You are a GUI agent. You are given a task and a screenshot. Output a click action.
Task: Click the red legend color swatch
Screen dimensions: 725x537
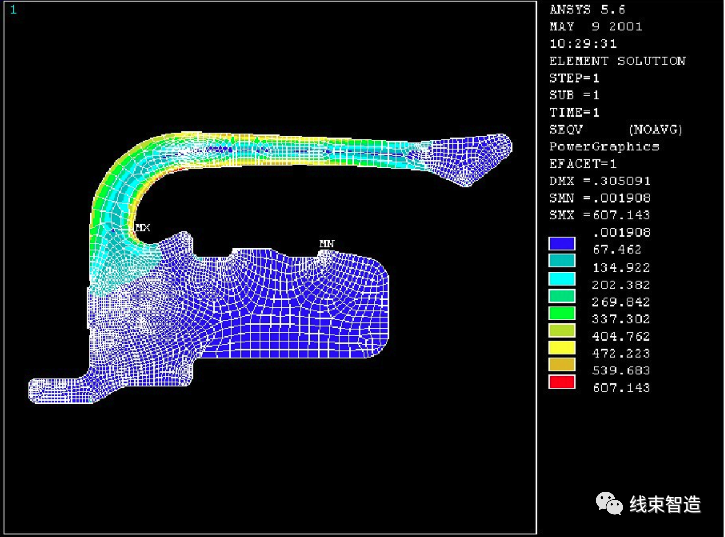(562, 382)
